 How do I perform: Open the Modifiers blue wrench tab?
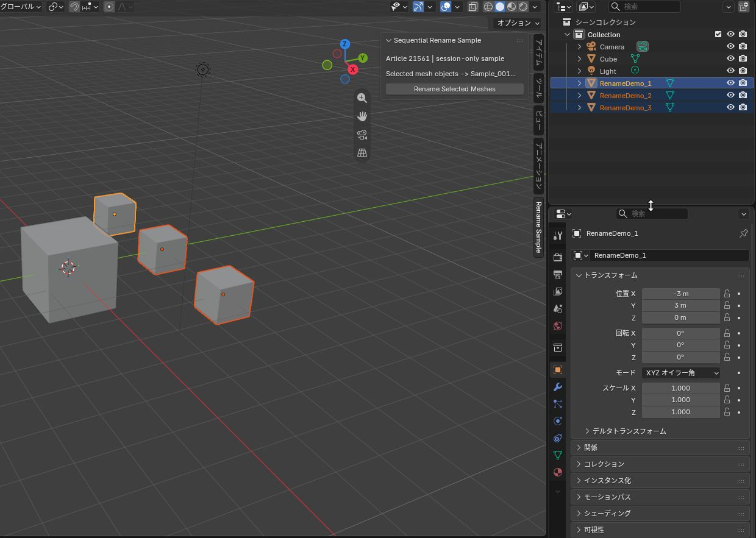557,387
